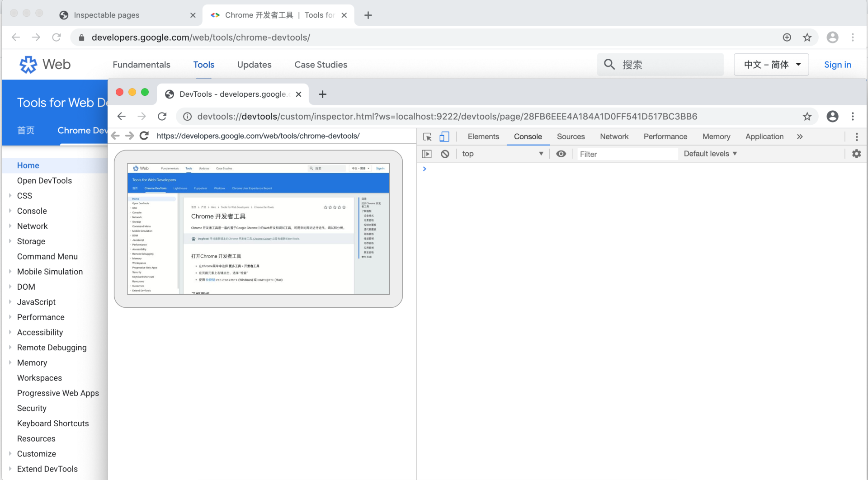Bookmark the DevTools inspector page with the star
Screen dimensions: 868x480
(807, 117)
